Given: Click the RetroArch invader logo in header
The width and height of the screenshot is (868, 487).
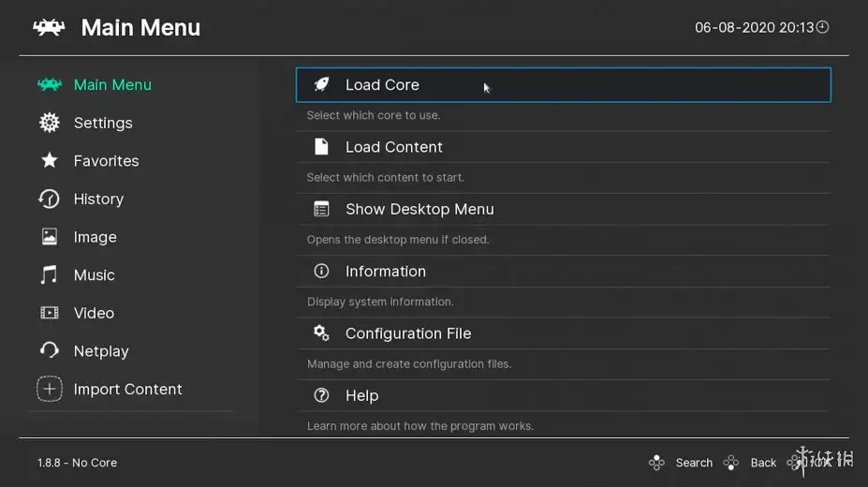Looking at the screenshot, I should pyautogui.click(x=49, y=27).
